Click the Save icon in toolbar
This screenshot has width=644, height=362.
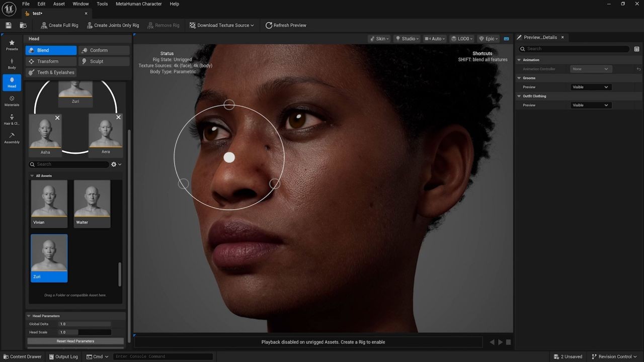[x=9, y=25]
